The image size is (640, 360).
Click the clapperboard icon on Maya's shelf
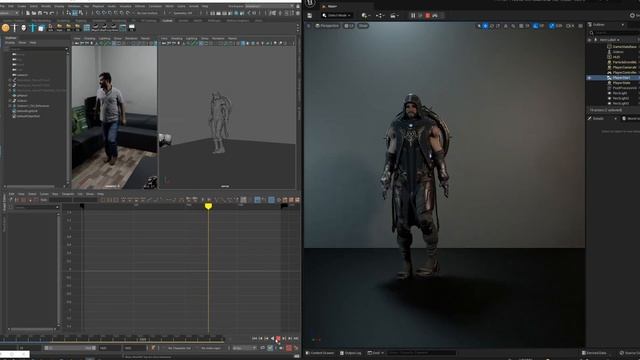tap(131, 28)
